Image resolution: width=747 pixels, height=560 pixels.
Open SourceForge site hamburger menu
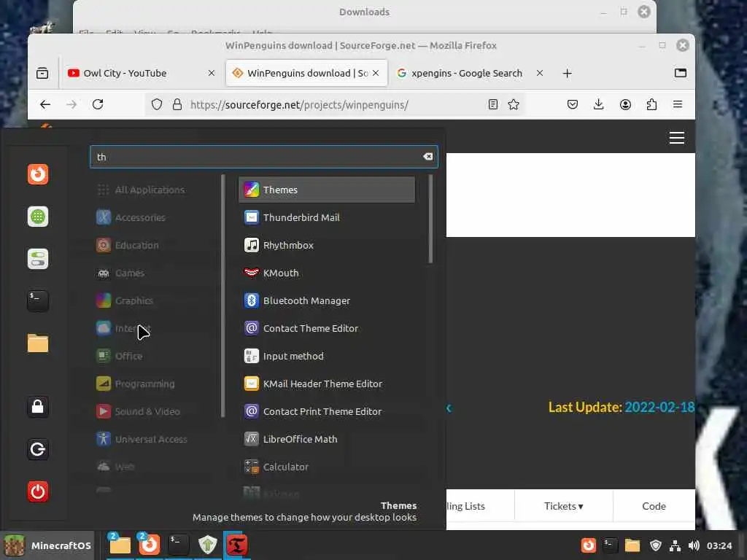click(x=676, y=138)
